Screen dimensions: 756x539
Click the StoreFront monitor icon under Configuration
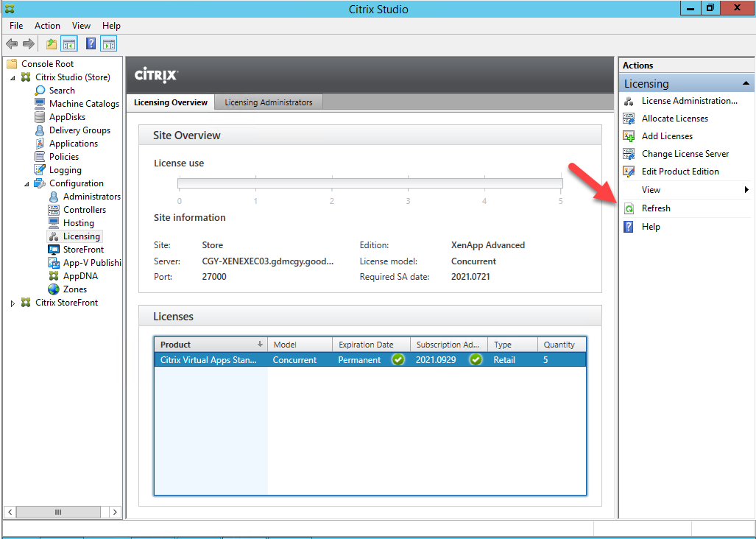(x=54, y=250)
